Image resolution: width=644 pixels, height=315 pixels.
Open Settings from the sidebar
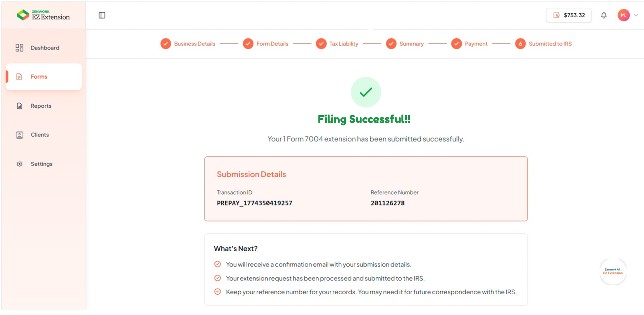41,164
